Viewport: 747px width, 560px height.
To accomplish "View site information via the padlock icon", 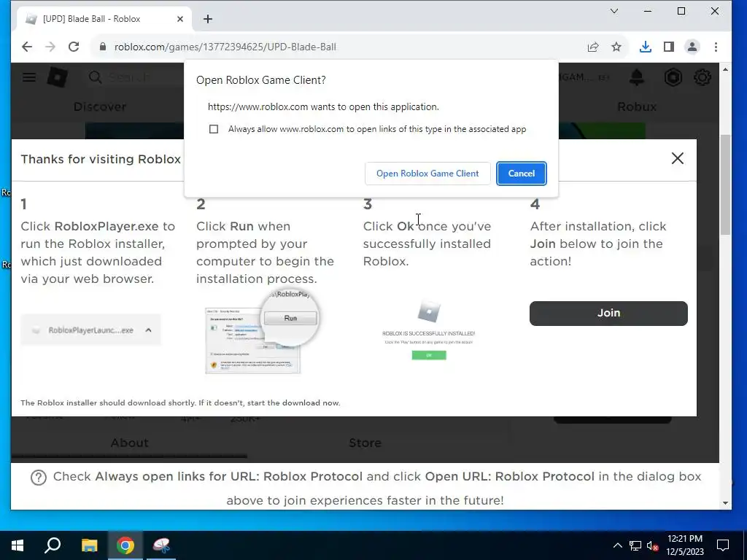I will click(x=102, y=47).
